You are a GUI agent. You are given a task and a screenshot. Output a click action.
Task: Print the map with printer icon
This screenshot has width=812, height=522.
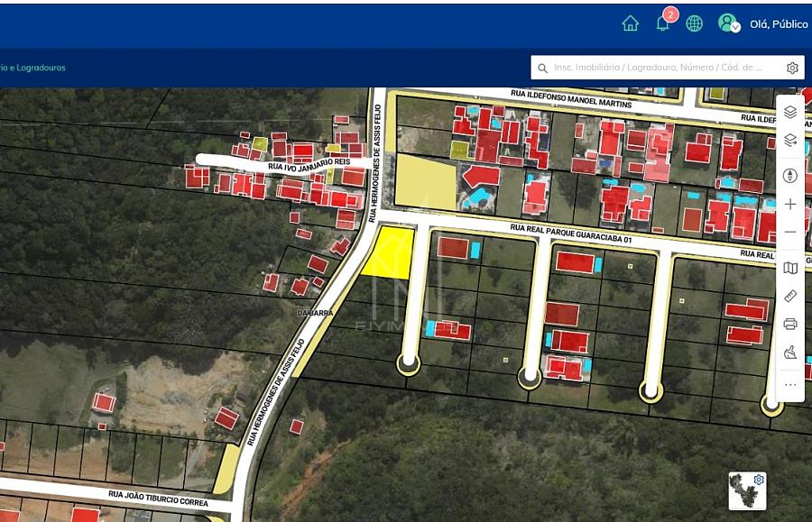pyautogui.click(x=789, y=324)
